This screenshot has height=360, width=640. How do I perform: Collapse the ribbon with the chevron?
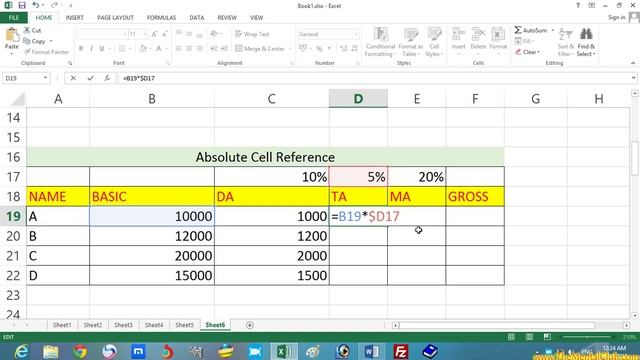(x=633, y=63)
